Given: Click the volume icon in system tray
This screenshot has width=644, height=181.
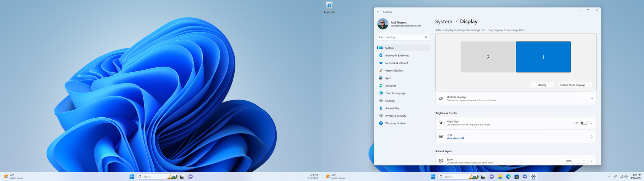Looking at the screenshot, I should pos(626,177).
